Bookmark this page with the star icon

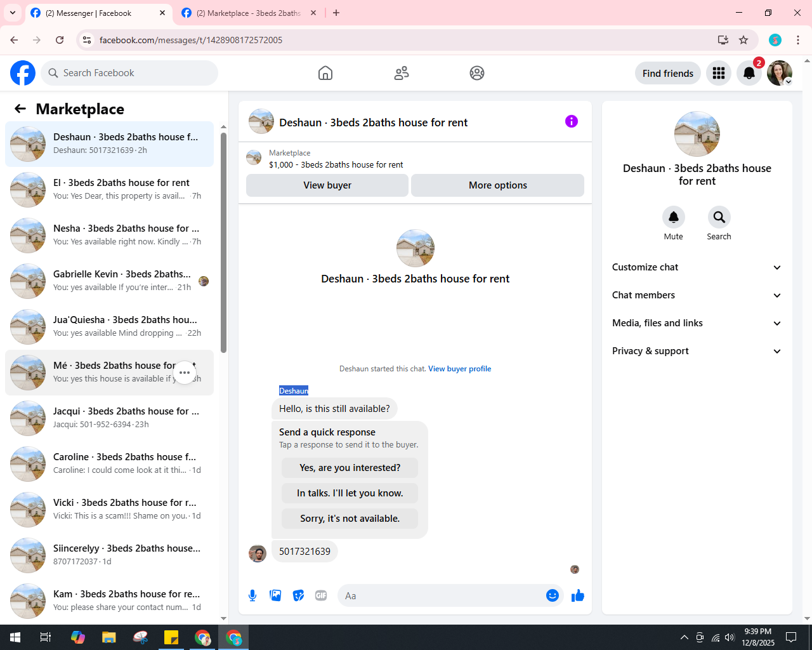pyautogui.click(x=743, y=40)
